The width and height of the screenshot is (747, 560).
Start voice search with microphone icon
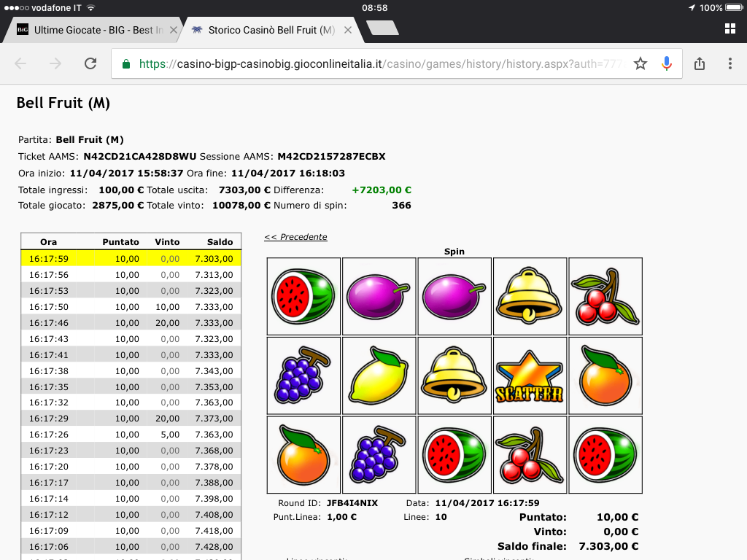coord(667,63)
